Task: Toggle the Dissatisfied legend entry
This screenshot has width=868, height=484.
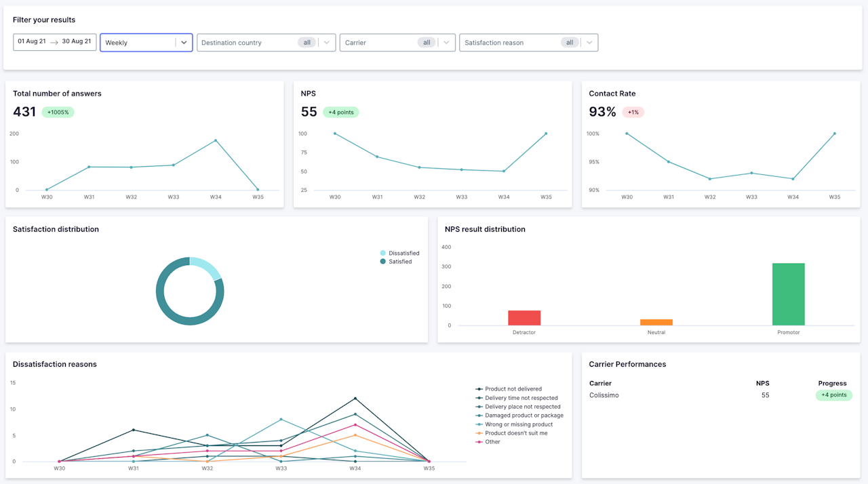Action: click(399, 253)
